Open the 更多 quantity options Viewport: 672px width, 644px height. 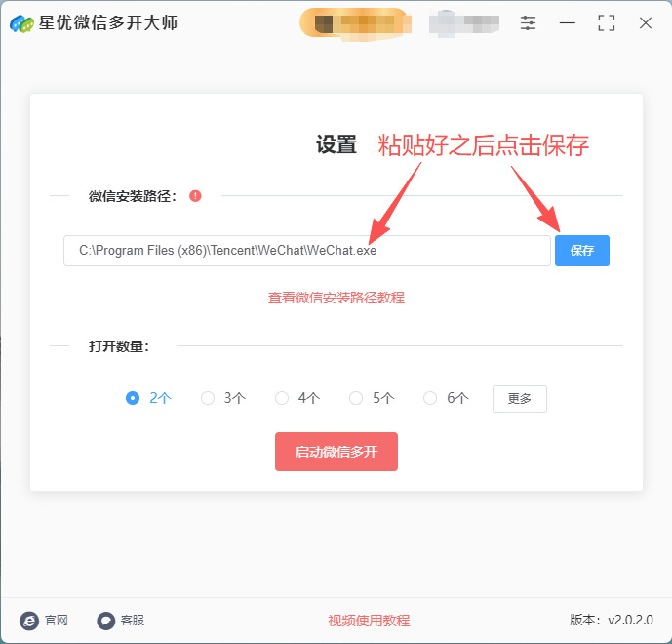(x=520, y=399)
